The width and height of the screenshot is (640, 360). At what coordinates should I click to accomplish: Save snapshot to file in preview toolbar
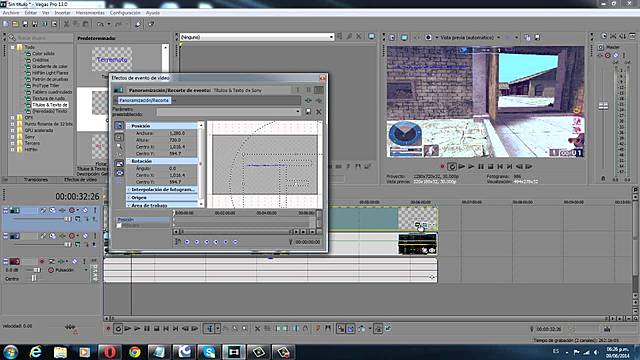(x=537, y=37)
